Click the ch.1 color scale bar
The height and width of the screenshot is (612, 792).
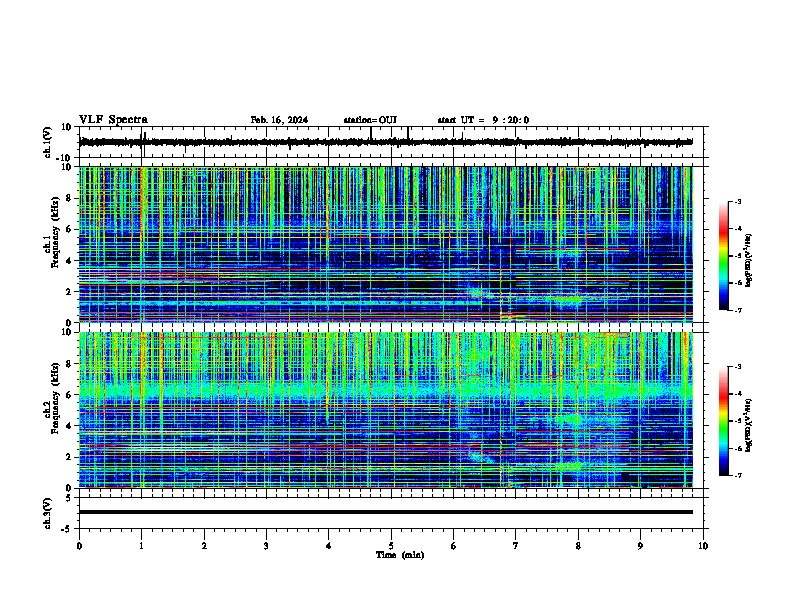click(723, 256)
